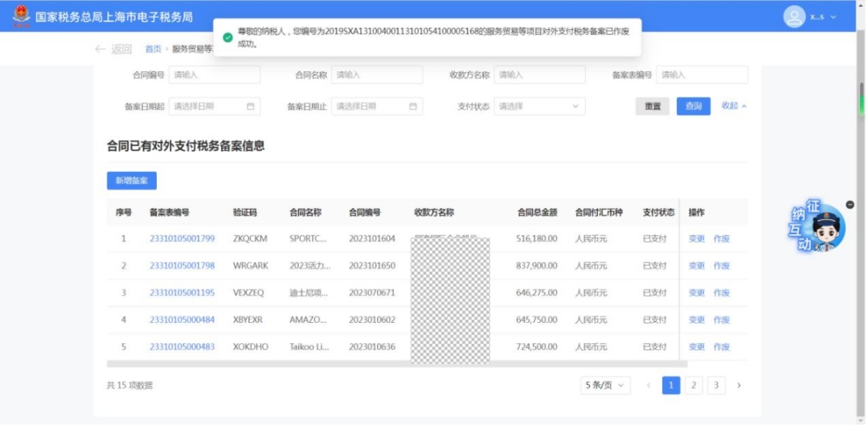The width and height of the screenshot is (868, 429).
Task: Go to page 2 of results
Action: click(x=694, y=386)
